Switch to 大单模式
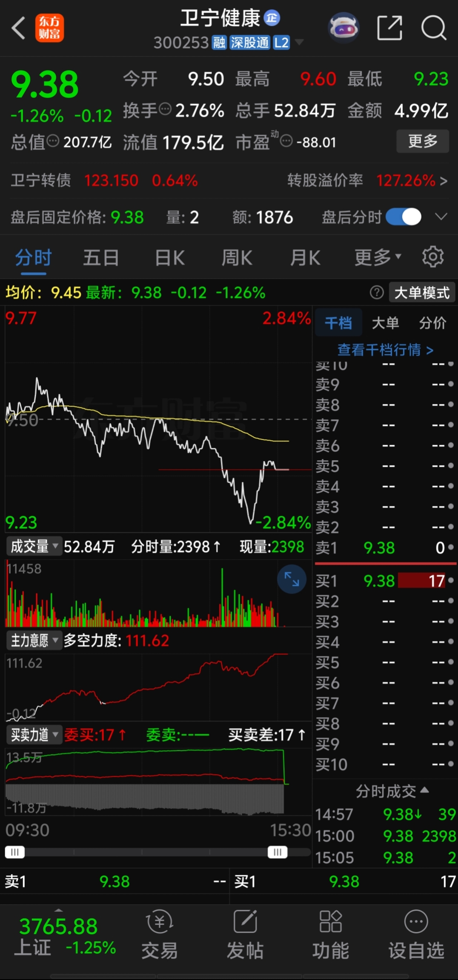The height and width of the screenshot is (980, 458). click(x=422, y=293)
